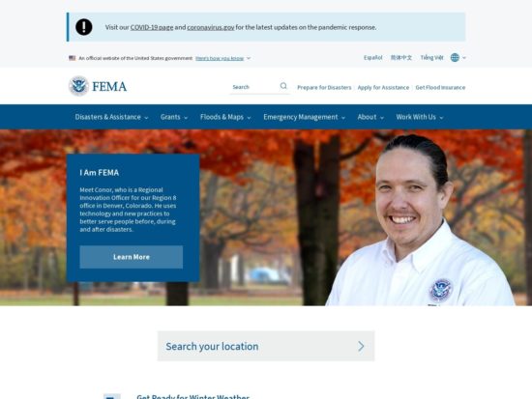This screenshot has height=399, width=532.
Task: Click the Apply for Assistance link
Action: pos(383,88)
